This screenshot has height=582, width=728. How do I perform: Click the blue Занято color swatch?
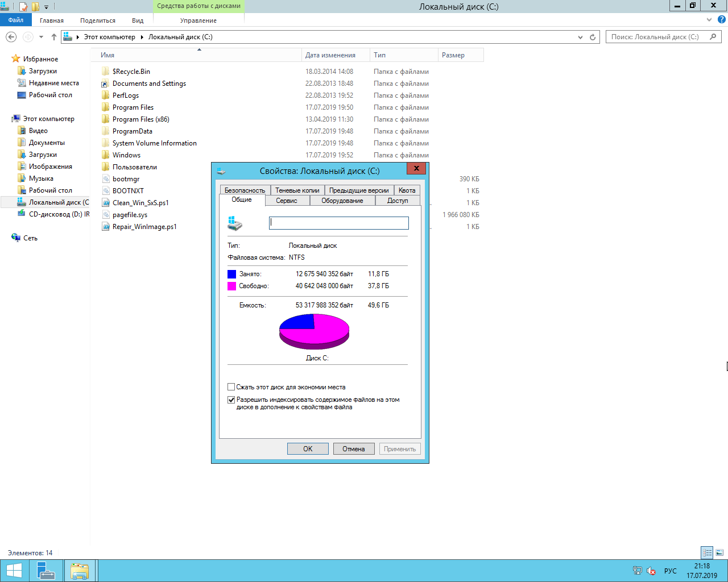click(x=231, y=274)
